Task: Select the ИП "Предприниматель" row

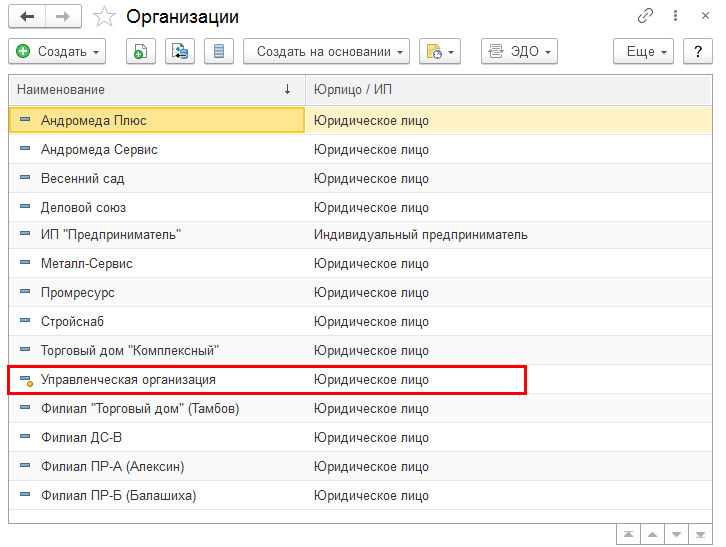Action: [360, 234]
